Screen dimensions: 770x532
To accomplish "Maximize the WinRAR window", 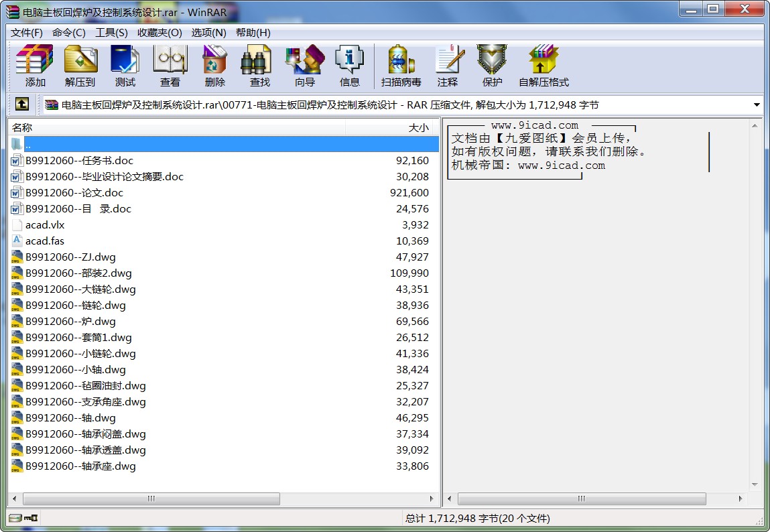I will [714, 9].
